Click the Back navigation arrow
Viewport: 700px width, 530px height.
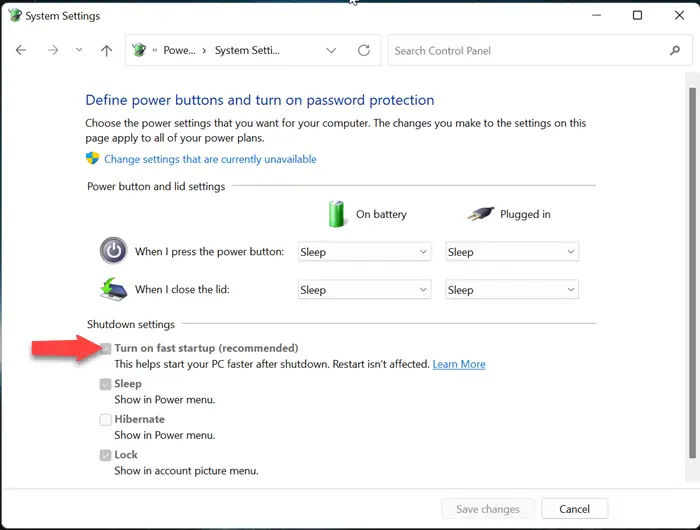21,51
